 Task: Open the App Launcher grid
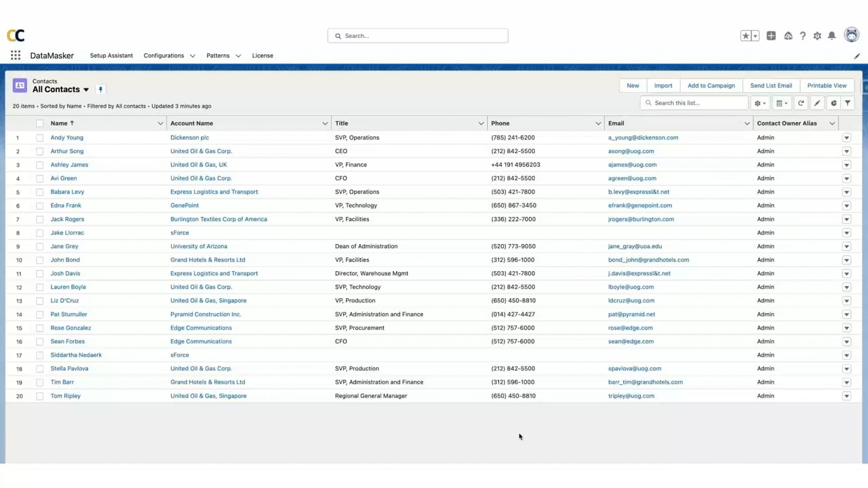pos(16,56)
